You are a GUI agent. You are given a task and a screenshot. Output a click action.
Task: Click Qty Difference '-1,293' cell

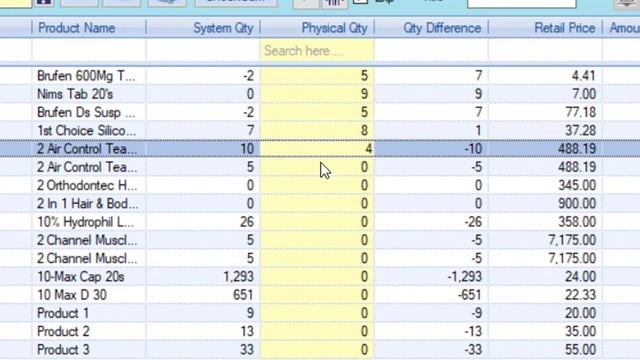click(431, 277)
